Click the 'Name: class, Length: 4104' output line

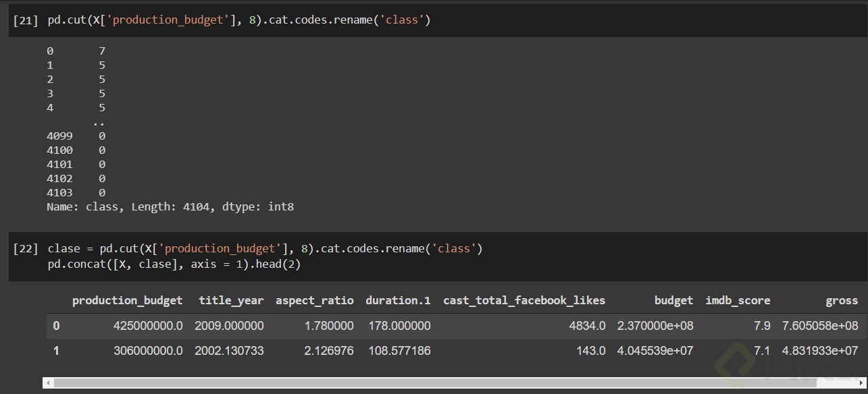click(x=170, y=207)
